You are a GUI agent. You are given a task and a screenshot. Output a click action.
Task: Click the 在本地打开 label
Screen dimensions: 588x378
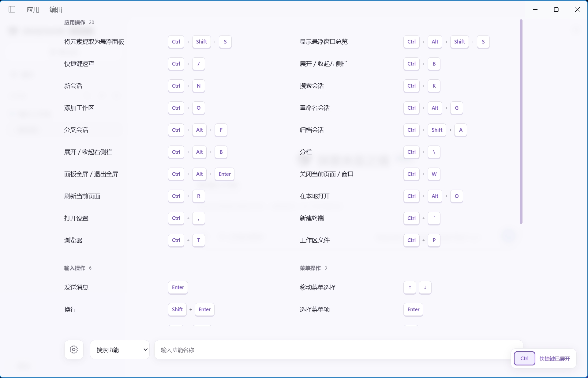[315, 196]
